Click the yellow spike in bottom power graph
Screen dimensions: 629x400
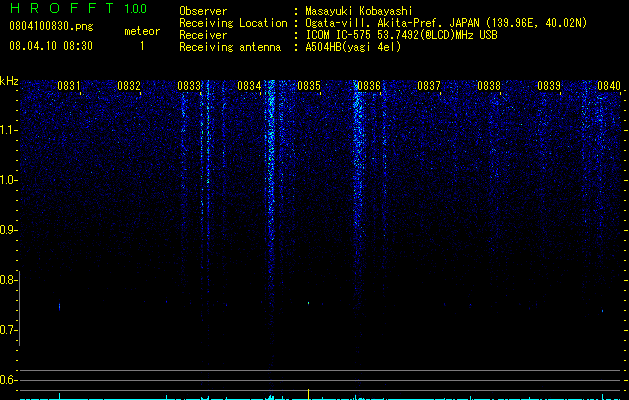[308, 394]
